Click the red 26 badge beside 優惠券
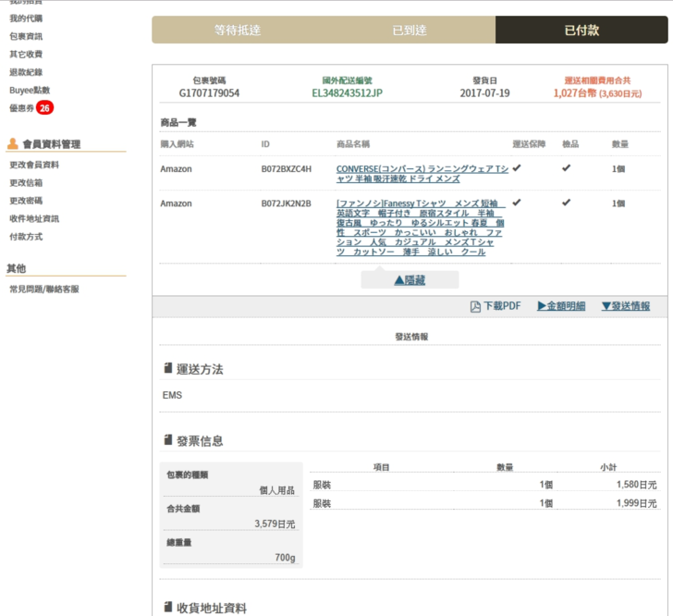The image size is (673, 616). [x=45, y=108]
